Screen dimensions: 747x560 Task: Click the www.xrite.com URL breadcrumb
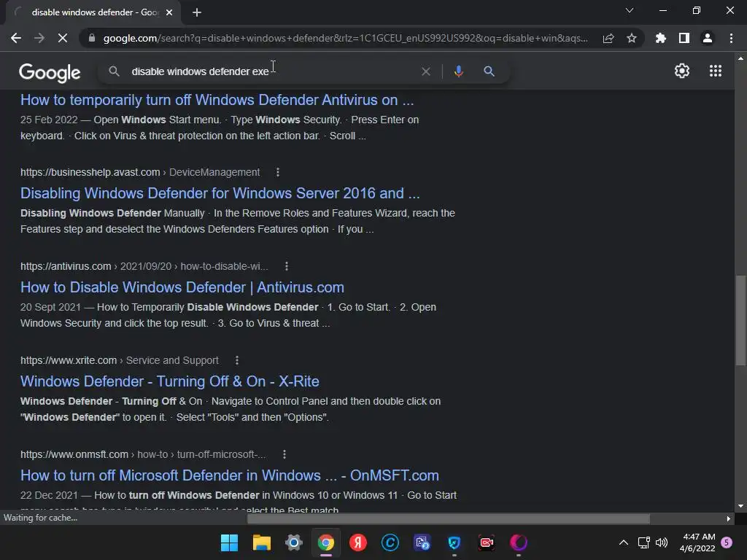pyautogui.click(x=119, y=360)
